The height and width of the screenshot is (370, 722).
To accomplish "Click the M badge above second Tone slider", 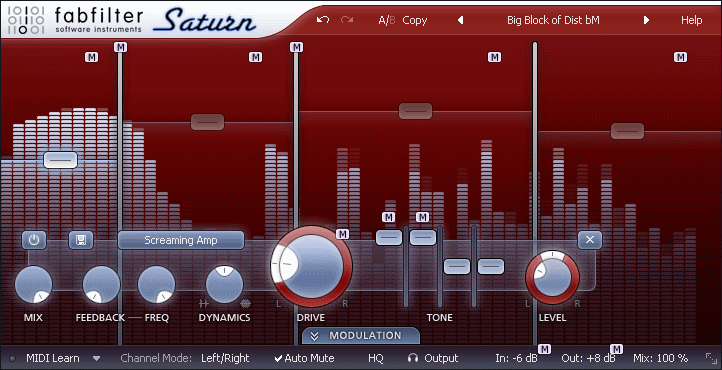I will 422,217.
